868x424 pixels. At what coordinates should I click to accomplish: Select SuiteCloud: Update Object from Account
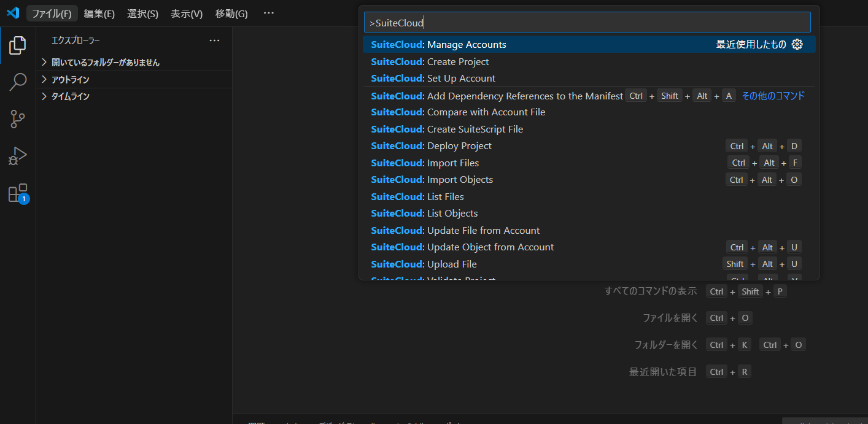(x=589, y=247)
